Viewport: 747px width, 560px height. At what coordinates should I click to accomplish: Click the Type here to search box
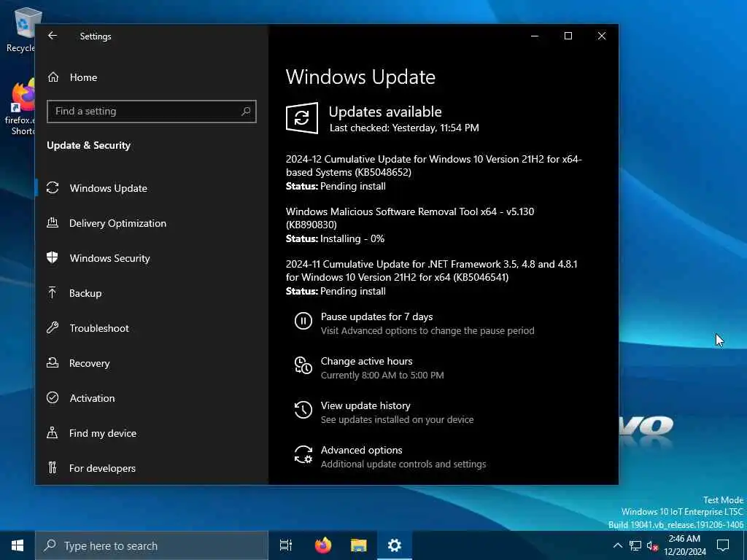(x=152, y=545)
